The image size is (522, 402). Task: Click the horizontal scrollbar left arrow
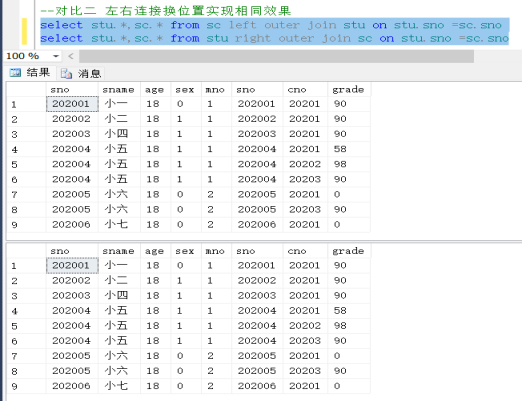pyautogui.click(x=71, y=56)
